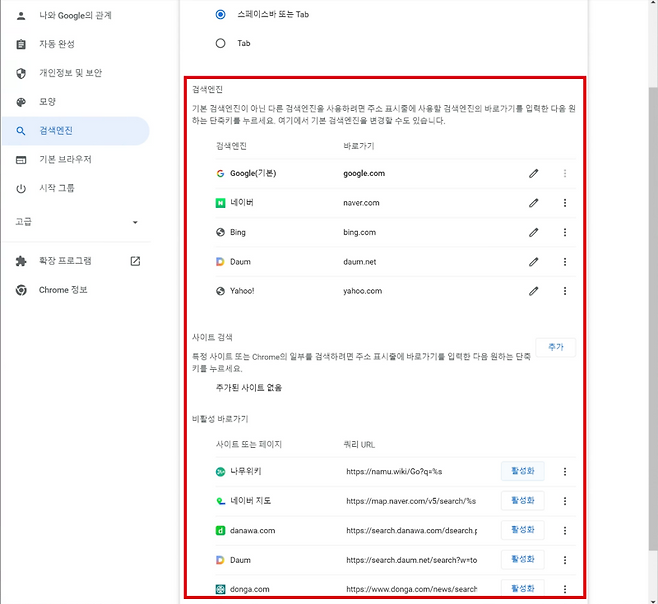Edit the 네이버 search engine pencil icon
The width and height of the screenshot is (658, 604).
(x=533, y=203)
